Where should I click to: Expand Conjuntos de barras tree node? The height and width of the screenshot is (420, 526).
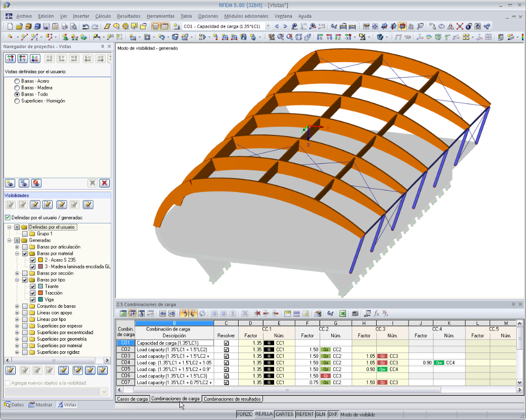pyautogui.click(x=17, y=306)
